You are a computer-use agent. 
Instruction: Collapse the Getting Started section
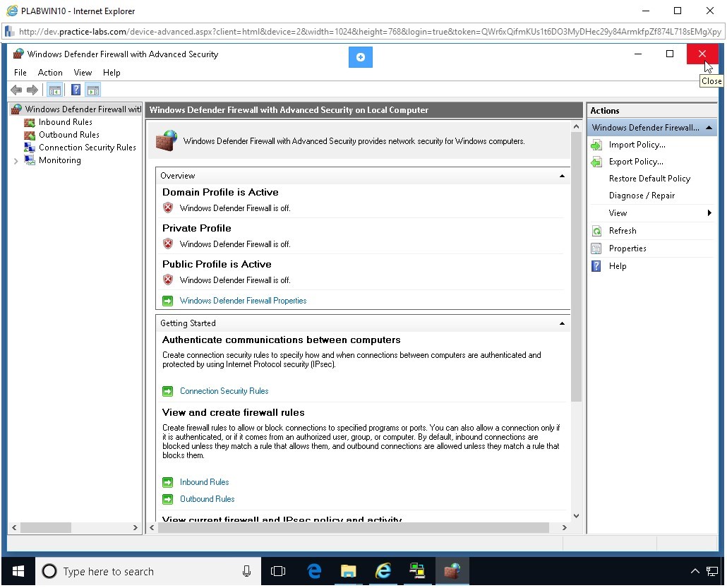(x=562, y=323)
